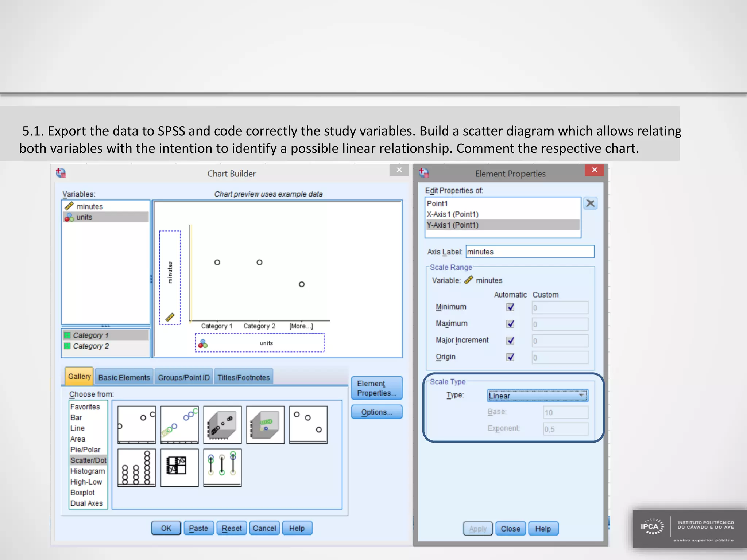Click the ruler icon in Y-axis drop zone
This screenshot has width=747, height=560.
[170, 317]
